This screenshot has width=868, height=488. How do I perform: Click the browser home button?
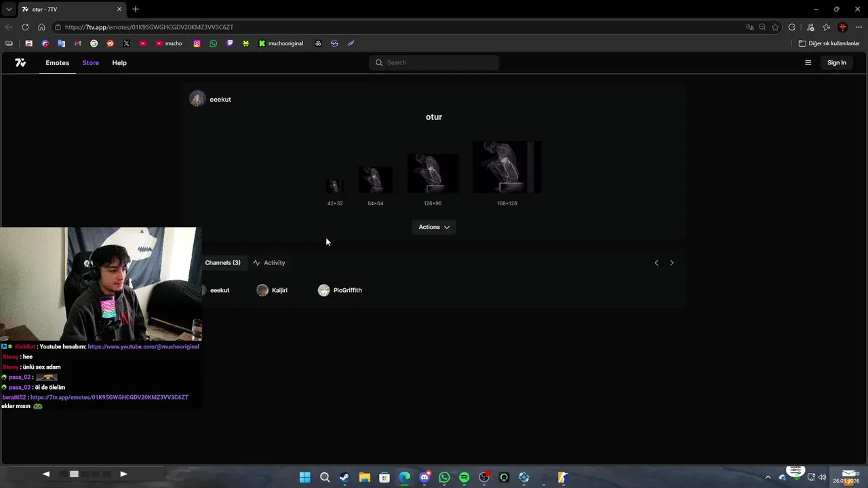(x=41, y=27)
